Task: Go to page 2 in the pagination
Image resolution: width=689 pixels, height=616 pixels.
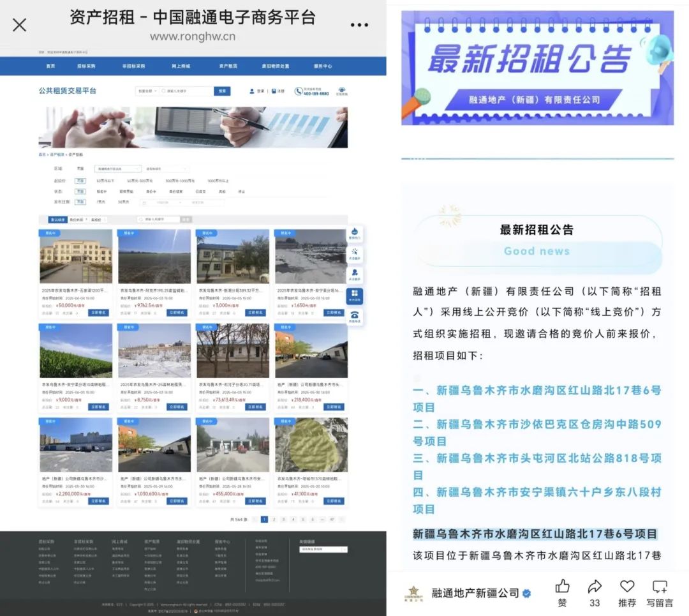Action: click(x=273, y=520)
